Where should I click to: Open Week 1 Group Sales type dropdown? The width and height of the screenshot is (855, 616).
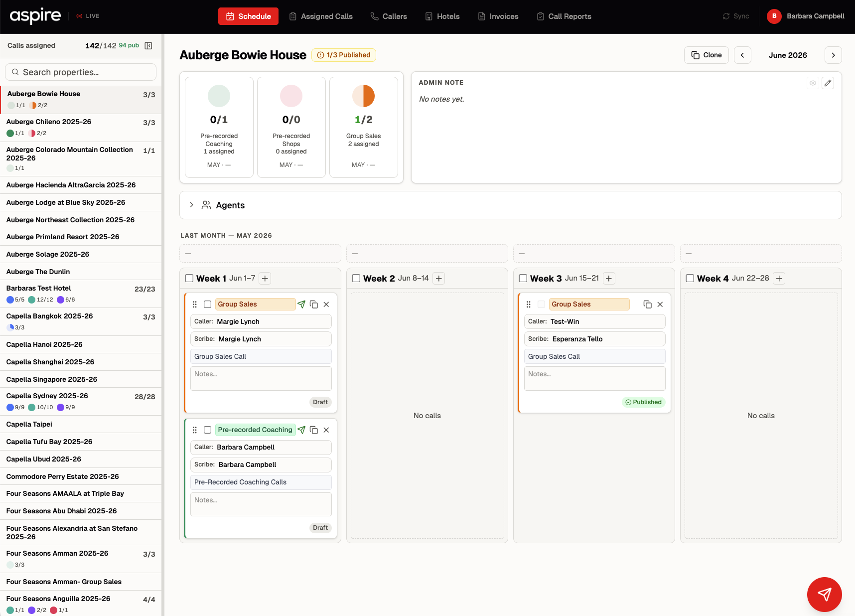coord(255,305)
